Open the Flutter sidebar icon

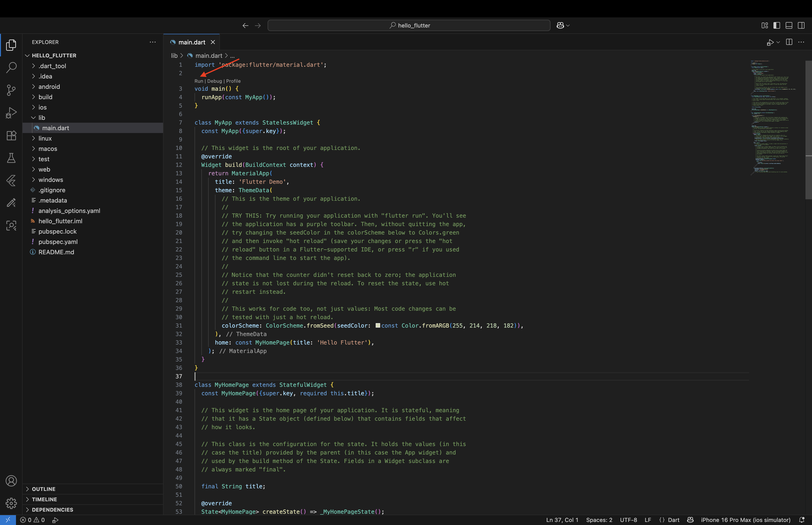(11, 180)
